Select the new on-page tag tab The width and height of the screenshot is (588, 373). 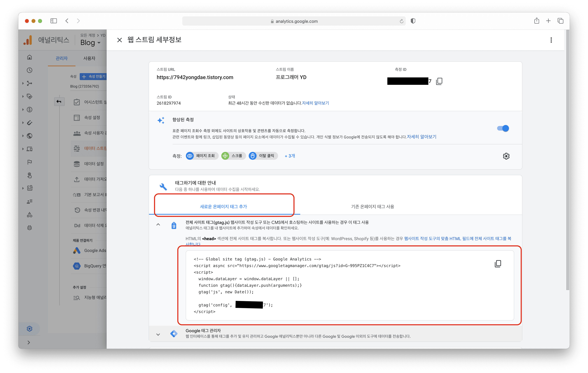tap(223, 207)
